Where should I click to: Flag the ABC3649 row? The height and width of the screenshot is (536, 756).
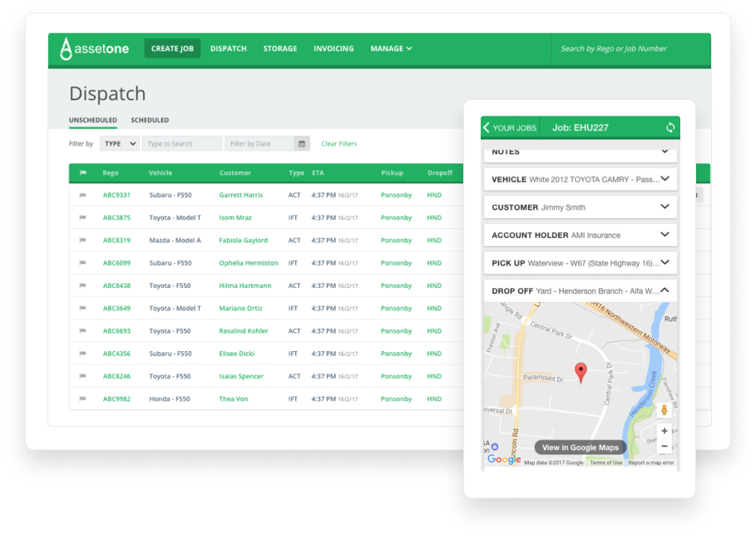click(x=83, y=308)
